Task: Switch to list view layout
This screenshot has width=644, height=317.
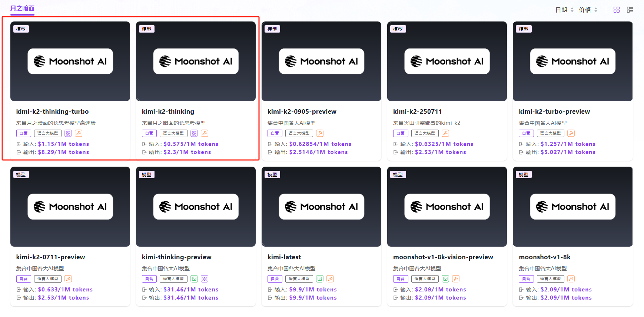Action: tap(630, 10)
